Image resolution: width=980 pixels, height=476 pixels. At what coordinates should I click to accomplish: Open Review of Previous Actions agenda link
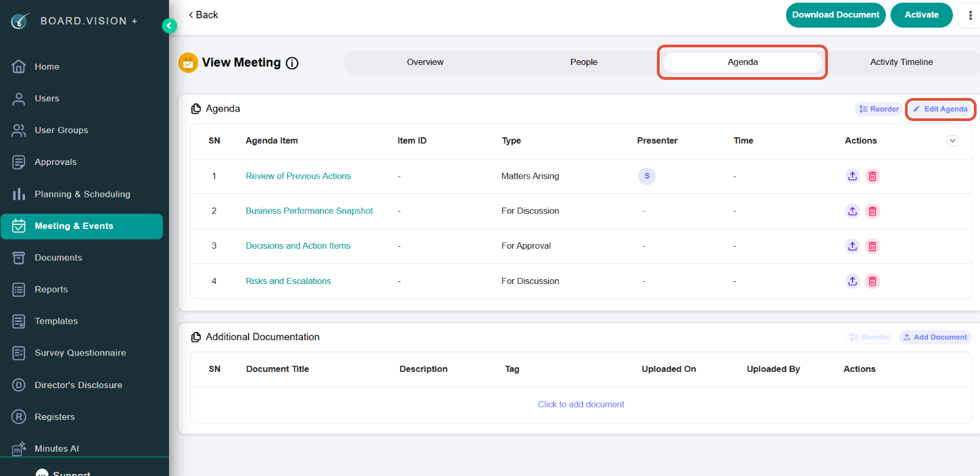click(298, 176)
